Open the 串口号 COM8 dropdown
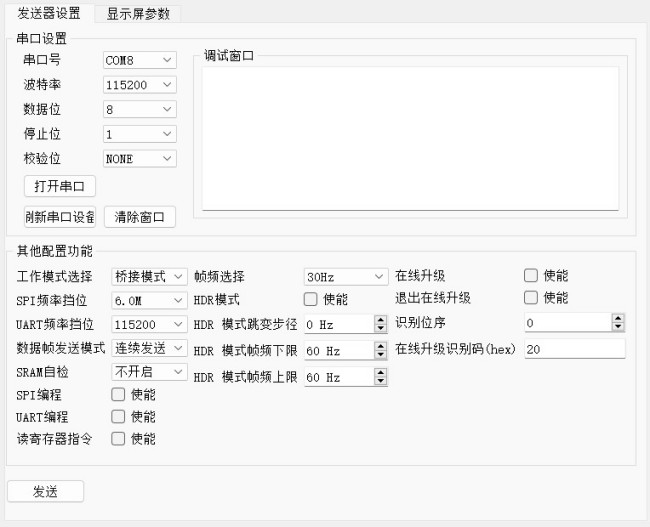650x527 pixels. click(140, 61)
